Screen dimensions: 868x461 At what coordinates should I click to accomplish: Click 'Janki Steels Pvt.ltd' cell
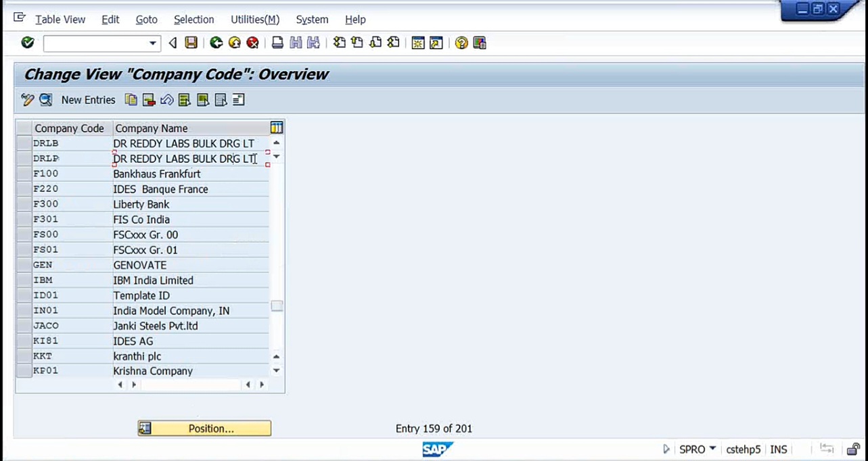(x=190, y=326)
